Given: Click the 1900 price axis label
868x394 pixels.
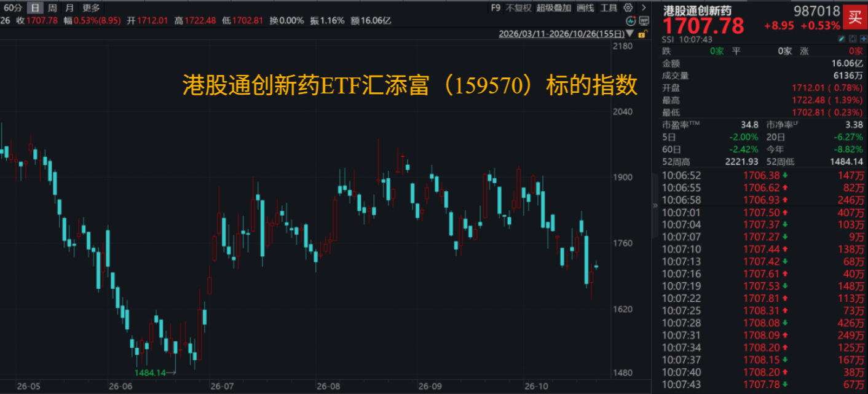Looking at the screenshot, I should pyautogui.click(x=623, y=178).
